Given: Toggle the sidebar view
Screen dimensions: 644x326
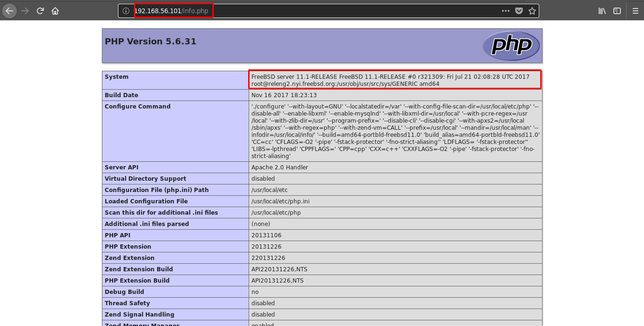Looking at the screenshot, I should coord(617,11).
